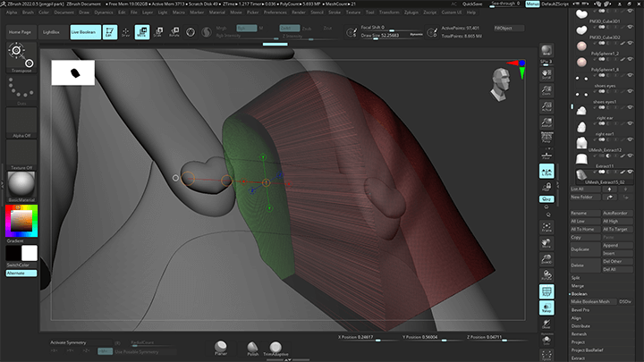Click the Activate Symmetry button
Viewport: 644px width, 362px height.
80,342
